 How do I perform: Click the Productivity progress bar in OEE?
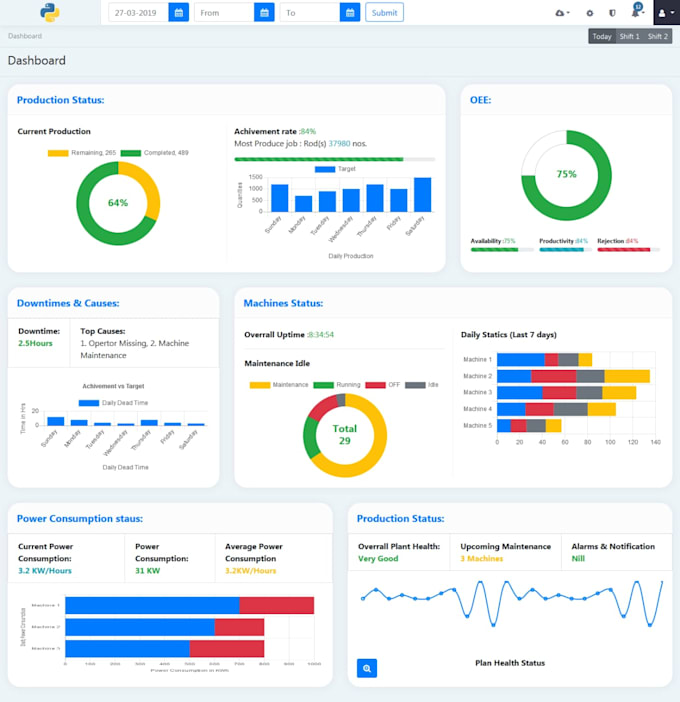565,250
